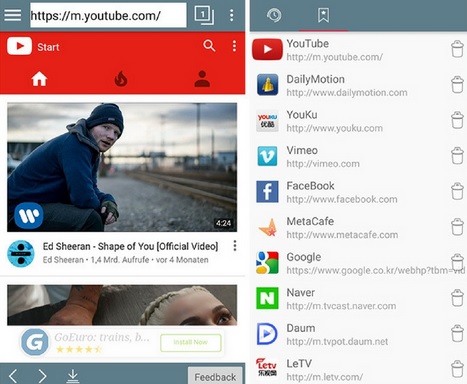Viewport: 467px width, 384px height.
Task: Go forward with the browser forward arrow
Action: pos(42,376)
